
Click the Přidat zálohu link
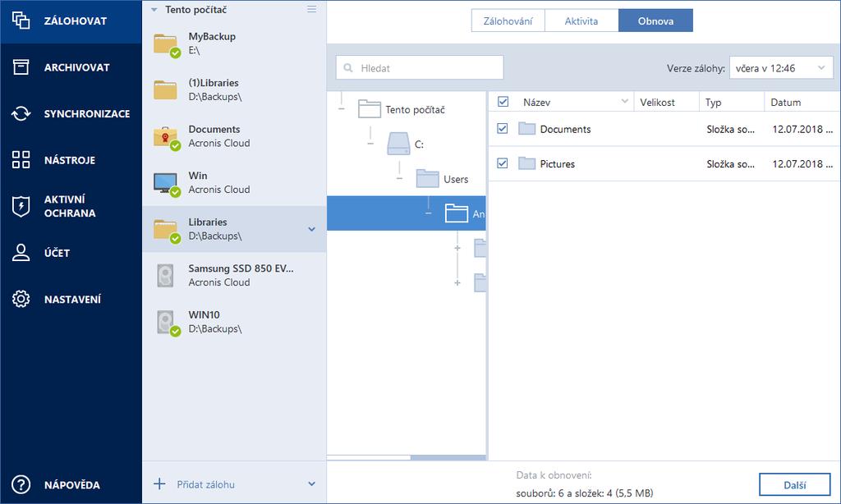click(x=205, y=484)
